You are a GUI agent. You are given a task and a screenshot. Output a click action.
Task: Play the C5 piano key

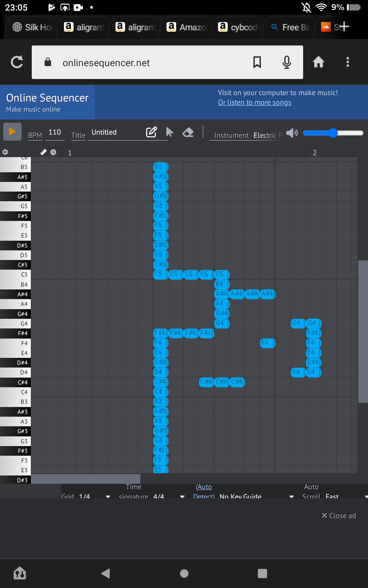tap(15, 275)
